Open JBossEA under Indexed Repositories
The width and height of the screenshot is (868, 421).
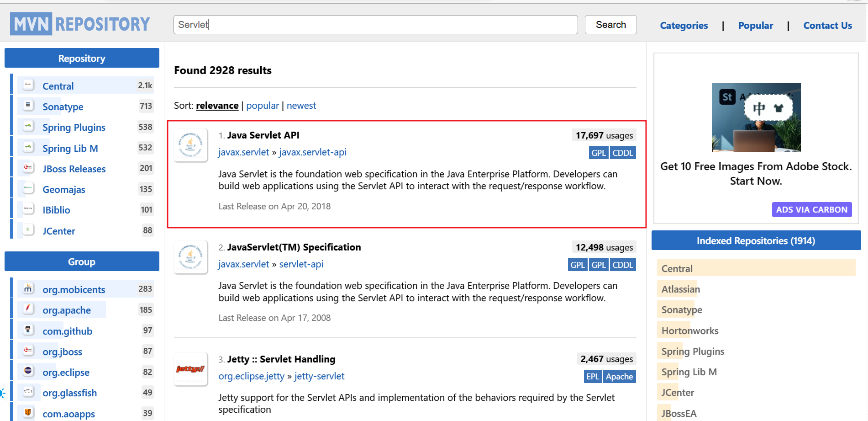[x=679, y=414]
